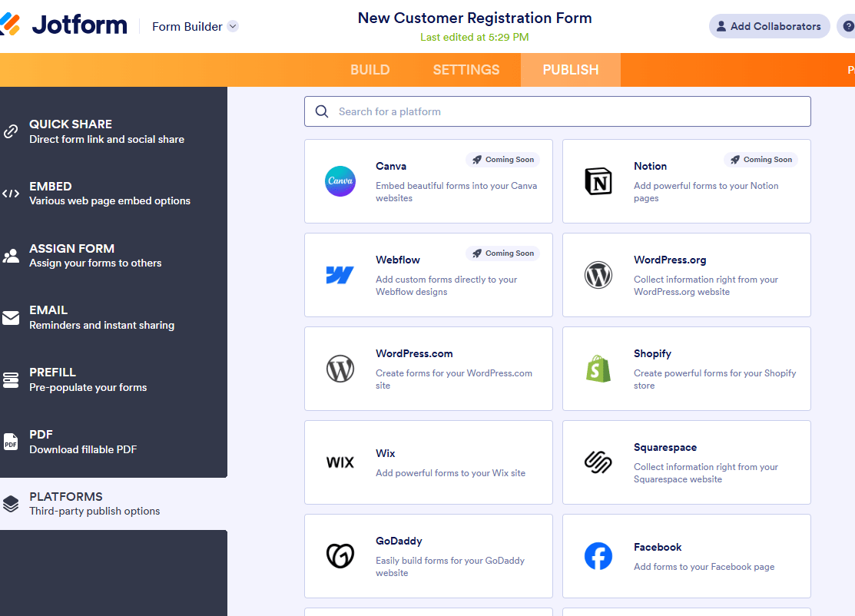The height and width of the screenshot is (616, 855).
Task: Select EMAIL reminders and instant sharing
Action: click(114, 318)
